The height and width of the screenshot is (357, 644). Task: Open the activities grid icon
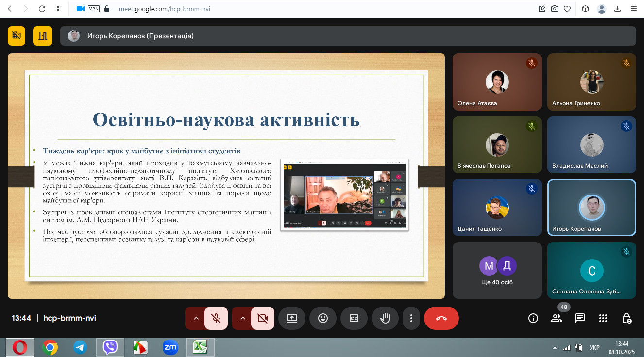603,318
